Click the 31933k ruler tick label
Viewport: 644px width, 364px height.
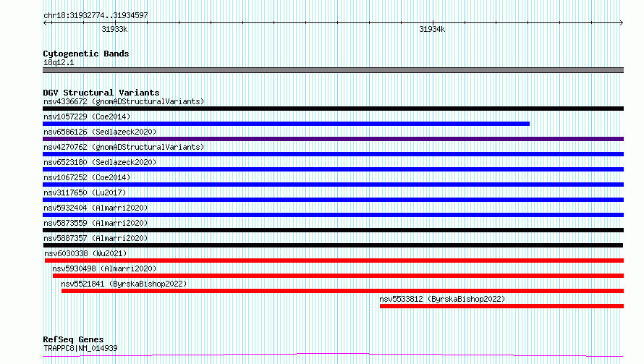point(114,29)
